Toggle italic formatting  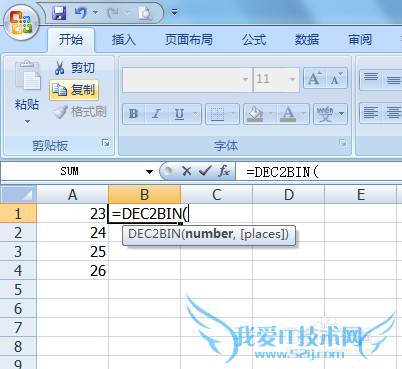coord(157,114)
